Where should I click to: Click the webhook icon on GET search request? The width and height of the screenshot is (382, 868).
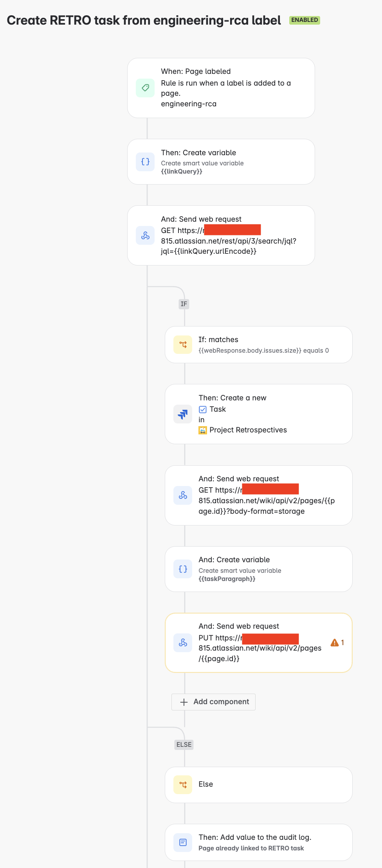tap(145, 235)
